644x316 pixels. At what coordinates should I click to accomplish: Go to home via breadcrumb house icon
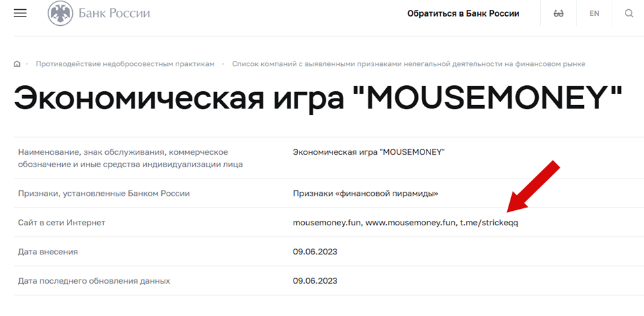pyautogui.click(x=17, y=64)
